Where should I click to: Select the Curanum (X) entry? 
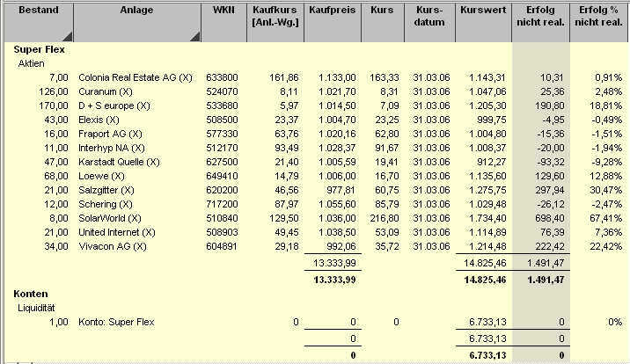(x=106, y=91)
